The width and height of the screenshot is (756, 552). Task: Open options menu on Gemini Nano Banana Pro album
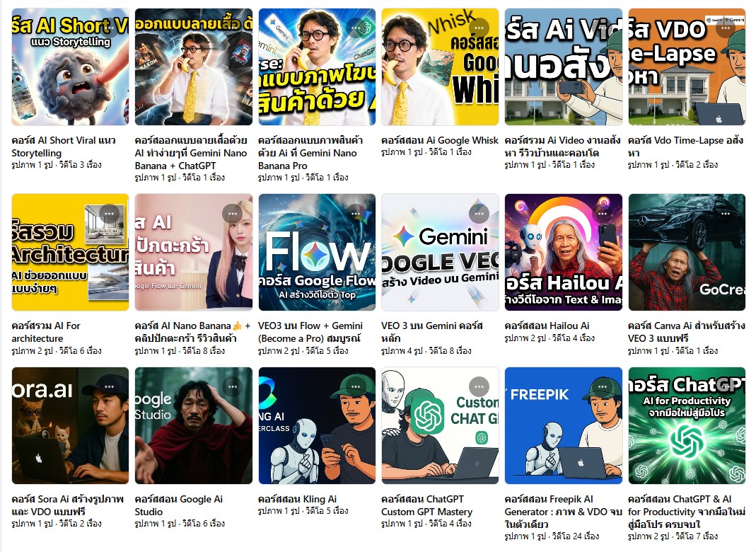click(x=356, y=28)
